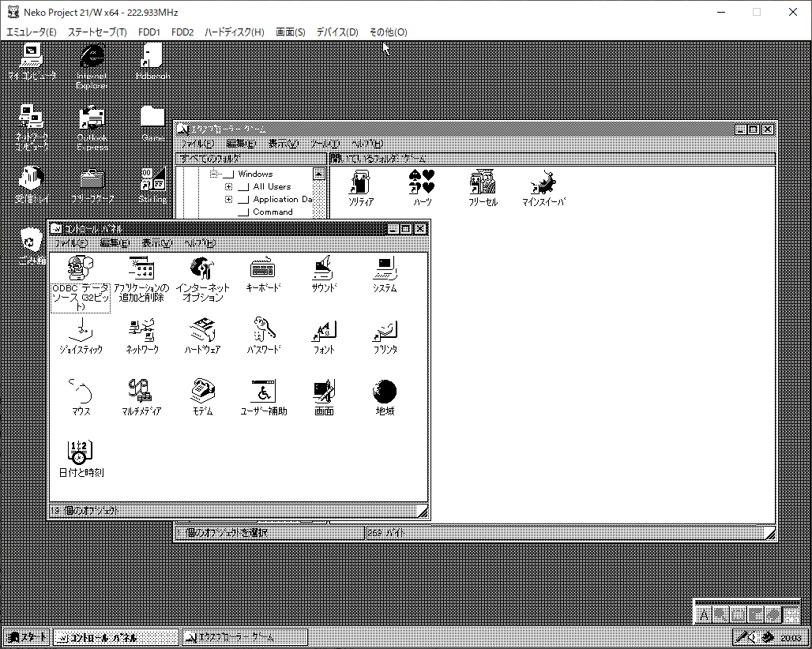Open the Control Panel ファイル(F) menu
This screenshot has height=649, width=812.
pos(71,242)
